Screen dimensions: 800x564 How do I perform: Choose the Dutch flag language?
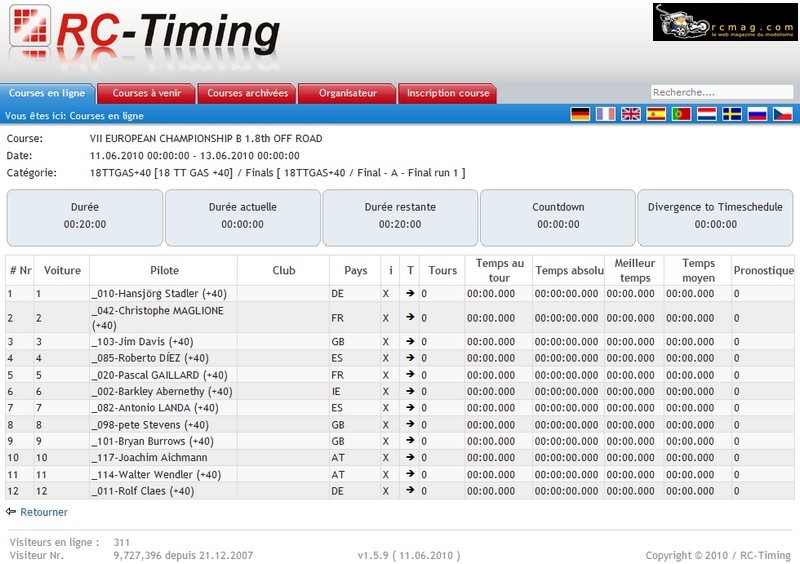707,114
